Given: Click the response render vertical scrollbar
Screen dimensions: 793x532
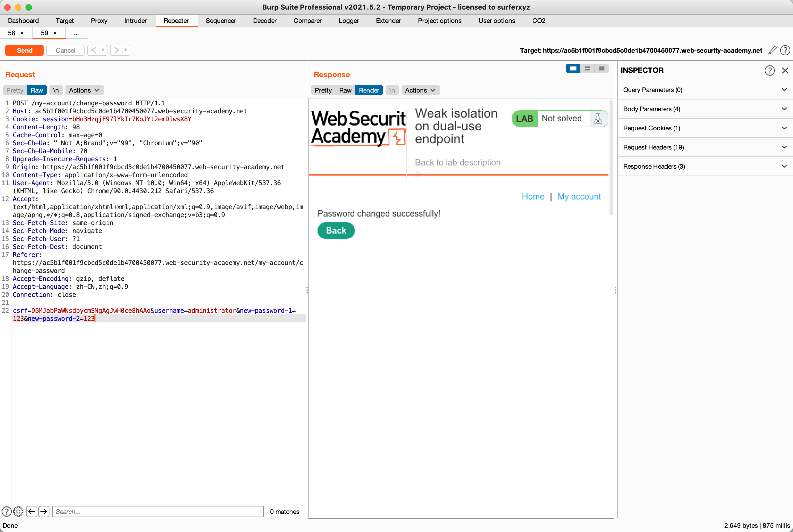Looking at the screenshot, I should (611, 158).
